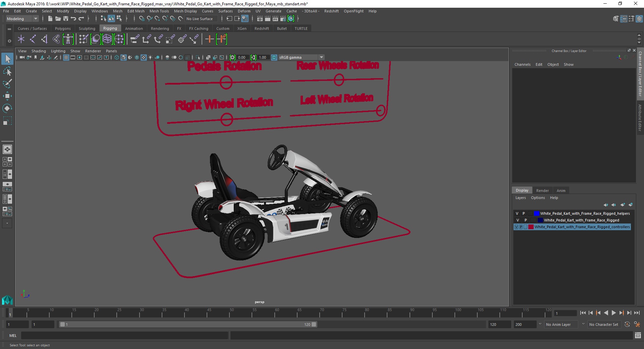The height and width of the screenshot is (349, 644).
Task: Click the Open Scene folder icon
Action: pos(58,19)
